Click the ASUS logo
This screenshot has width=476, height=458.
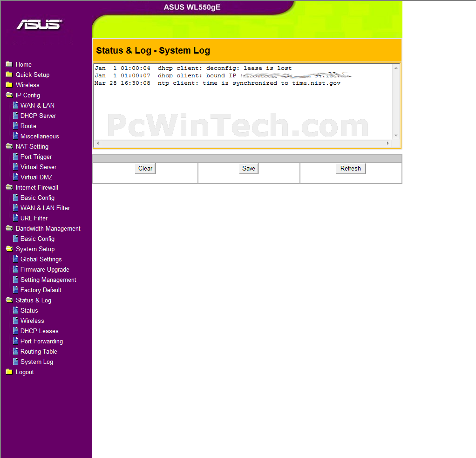40,25
